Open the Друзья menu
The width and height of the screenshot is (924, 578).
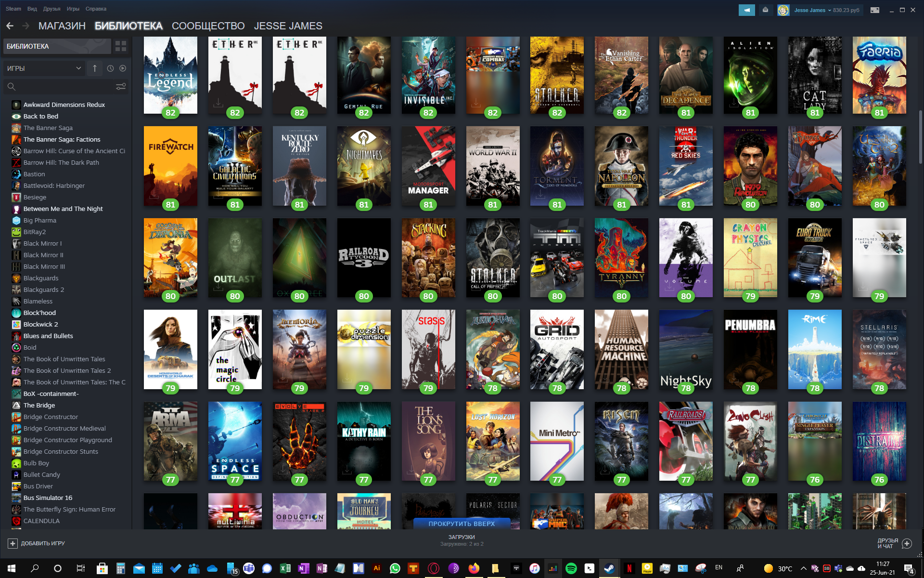tap(51, 9)
